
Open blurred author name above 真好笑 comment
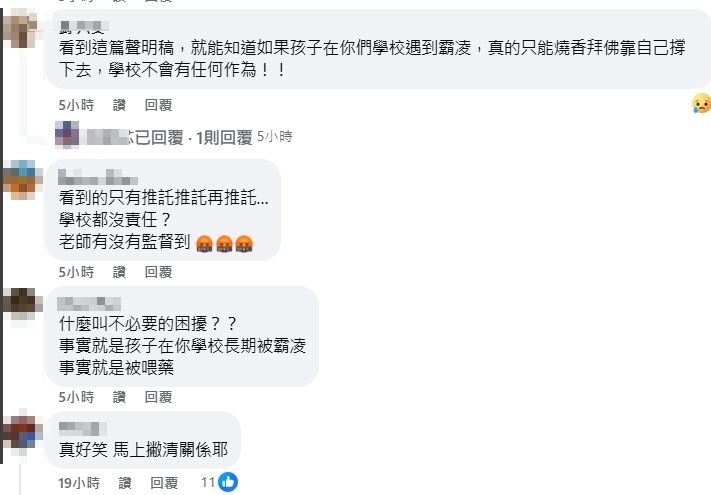click(82, 428)
